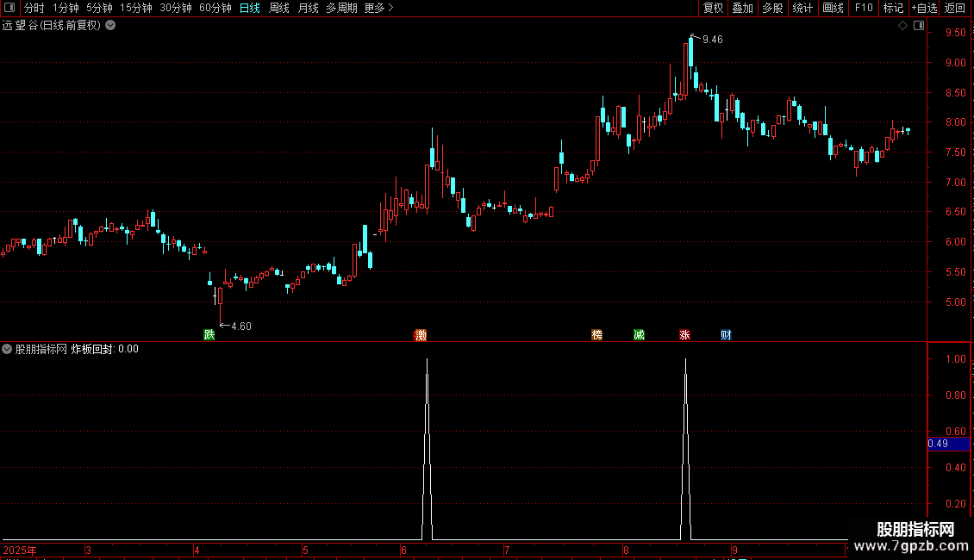Click 返回 to go back
The image size is (974, 560).
point(955,8)
